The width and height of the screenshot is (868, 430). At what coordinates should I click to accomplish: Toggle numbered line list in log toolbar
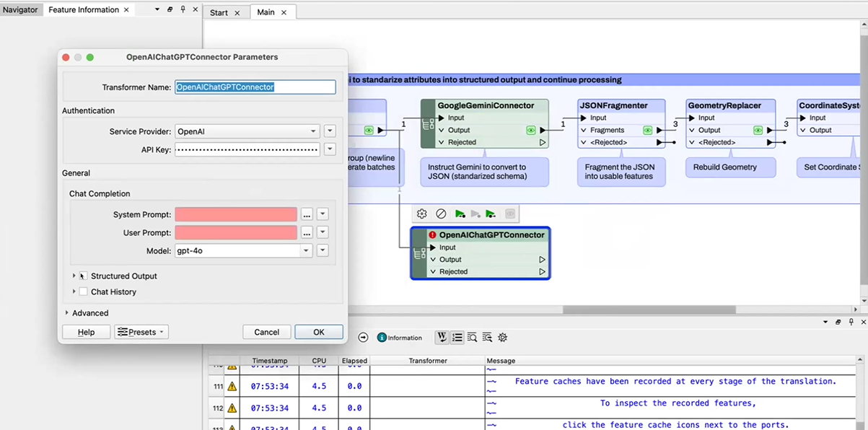pyautogui.click(x=457, y=337)
